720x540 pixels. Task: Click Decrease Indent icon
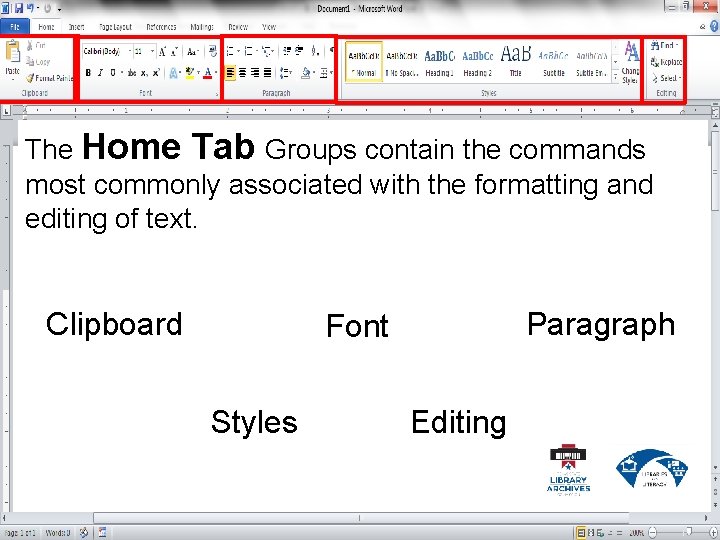click(x=287, y=51)
